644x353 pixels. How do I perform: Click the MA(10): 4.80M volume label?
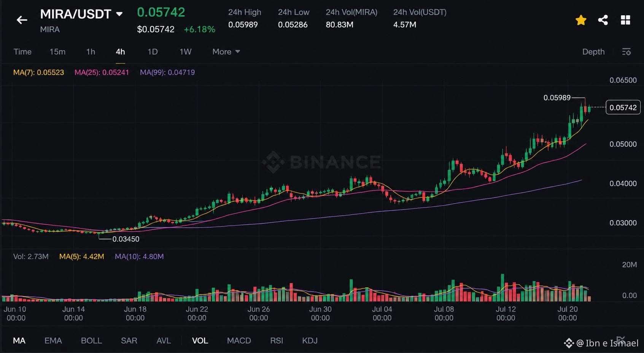click(139, 256)
